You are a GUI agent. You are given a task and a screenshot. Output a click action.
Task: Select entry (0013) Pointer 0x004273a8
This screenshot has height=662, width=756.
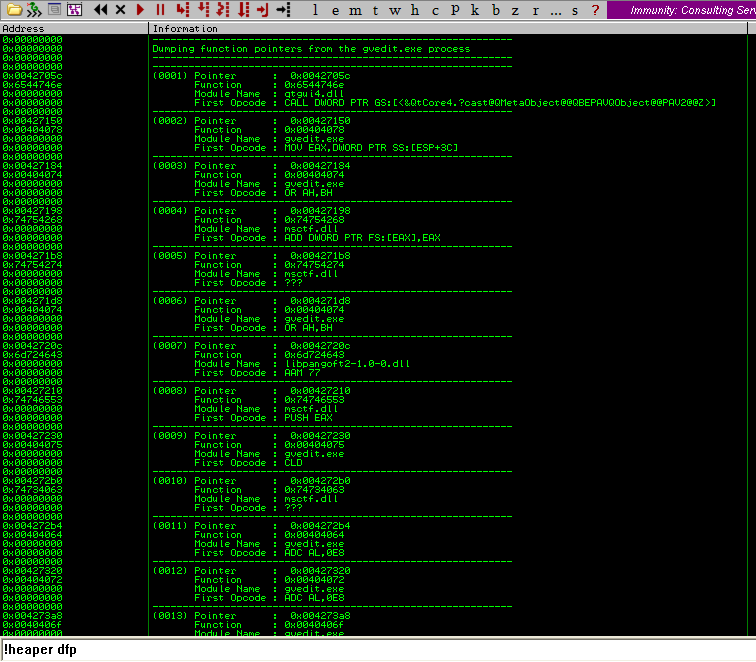tap(252, 616)
